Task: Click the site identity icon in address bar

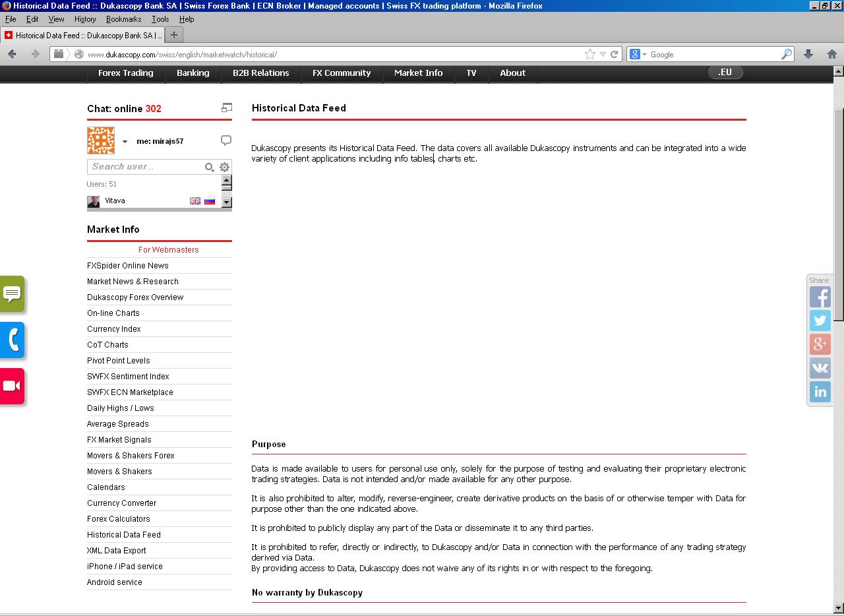Action: pyautogui.click(x=79, y=54)
